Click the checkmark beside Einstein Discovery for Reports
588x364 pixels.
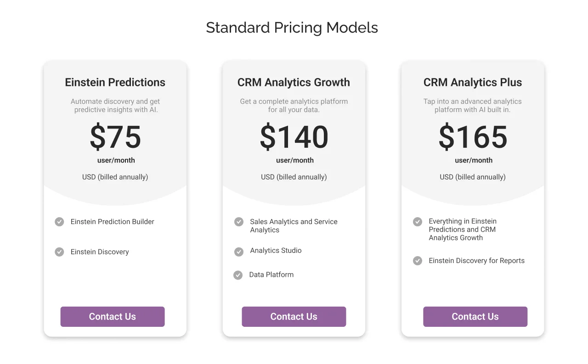pos(417,261)
